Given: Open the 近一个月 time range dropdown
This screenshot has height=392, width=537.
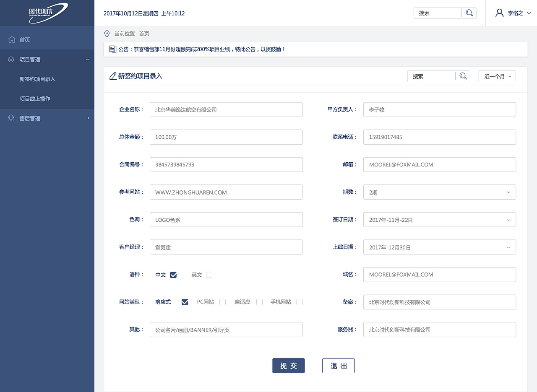Looking at the screenshot, I should point(497,76).
